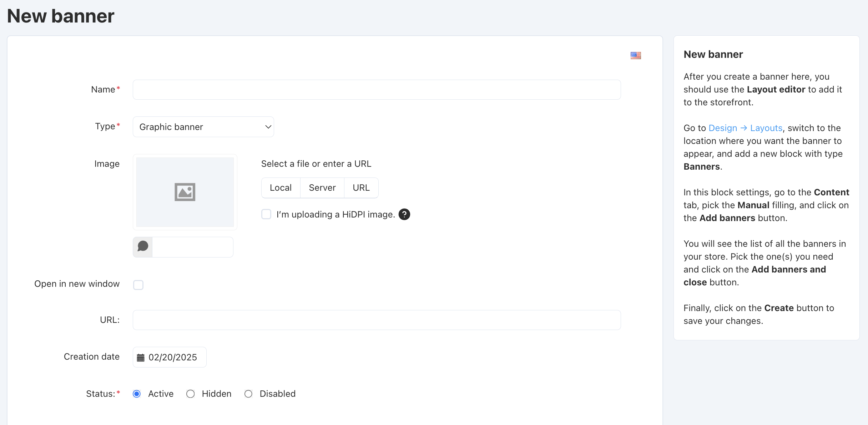Select the Disabled status radio button
This screenshot has width=868, height=425.
click(x=248, y=394)
